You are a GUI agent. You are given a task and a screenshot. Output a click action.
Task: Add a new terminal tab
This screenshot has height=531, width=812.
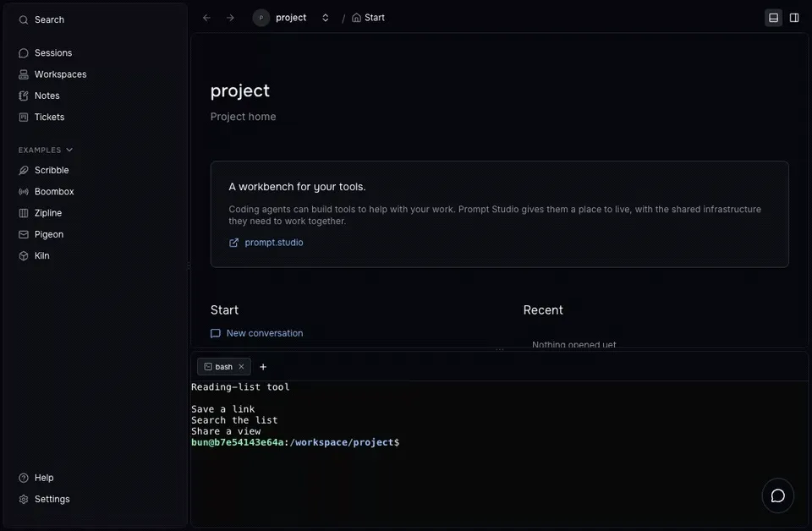click(x=263, y=366)
